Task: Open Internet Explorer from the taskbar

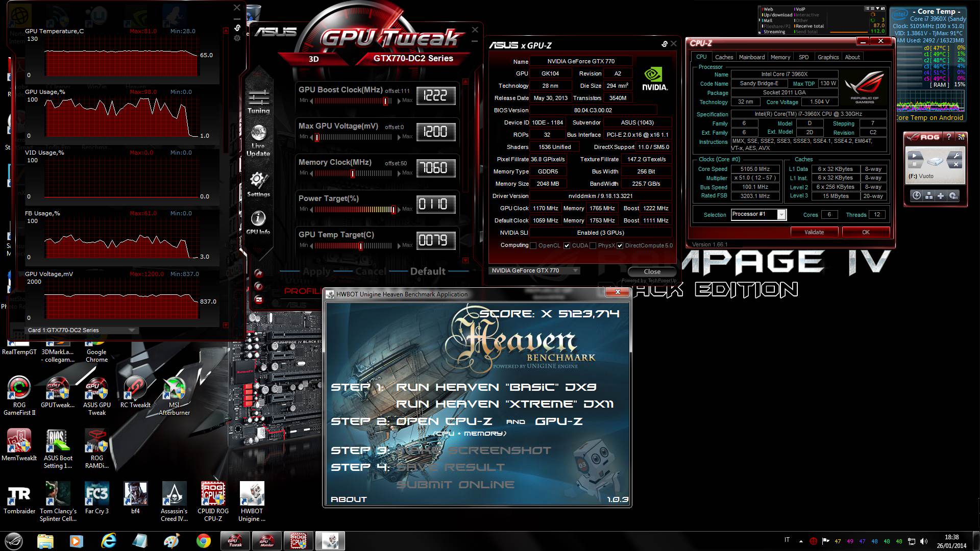Action: pos(108,541)
